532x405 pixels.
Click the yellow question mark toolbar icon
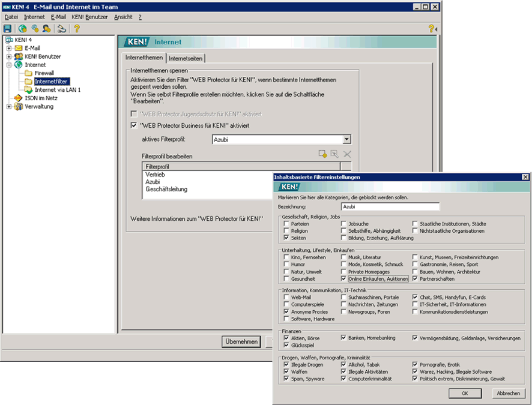[77, 29]
